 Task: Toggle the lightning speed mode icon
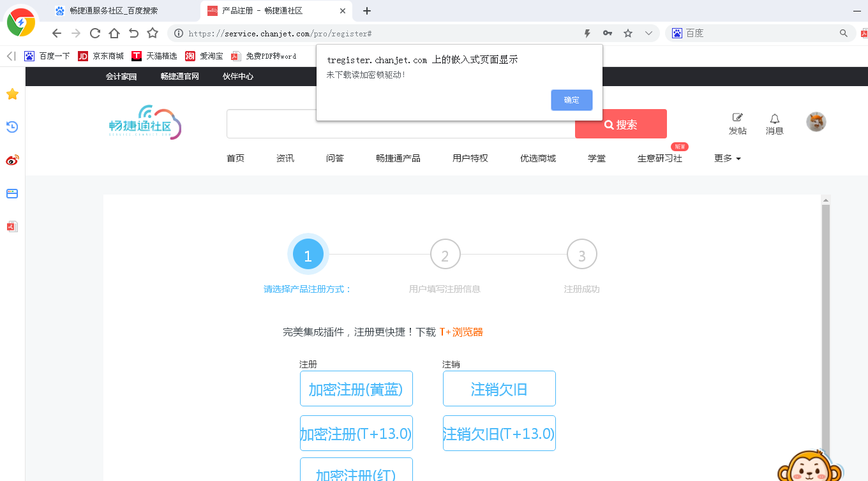(x=588, y=33)
